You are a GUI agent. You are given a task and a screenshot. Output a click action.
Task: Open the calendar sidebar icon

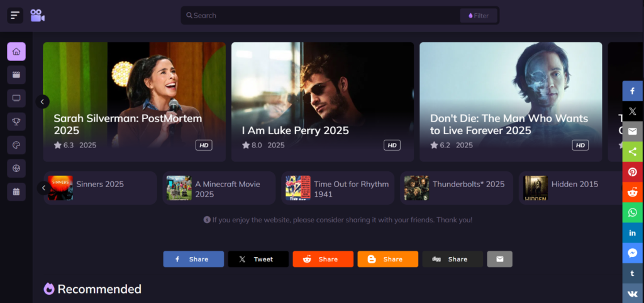16,192
